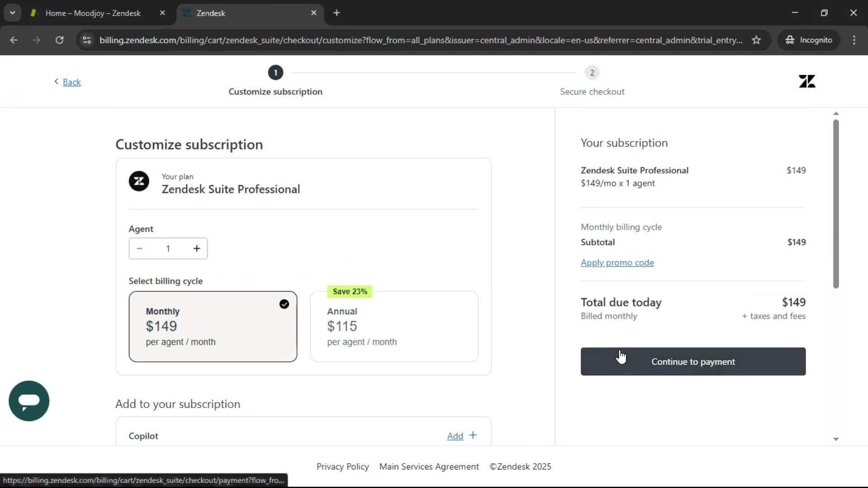
Task: Open tab search dropdown arrow
Action: [x=13, y=13]
